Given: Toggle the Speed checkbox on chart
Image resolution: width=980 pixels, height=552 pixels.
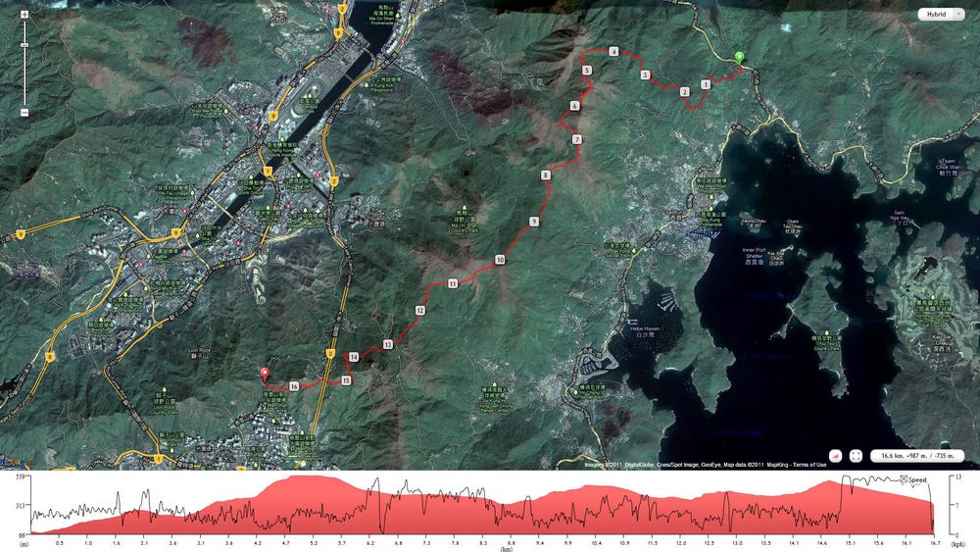Looking at the screenshot, I should click(x=906, y=479).
